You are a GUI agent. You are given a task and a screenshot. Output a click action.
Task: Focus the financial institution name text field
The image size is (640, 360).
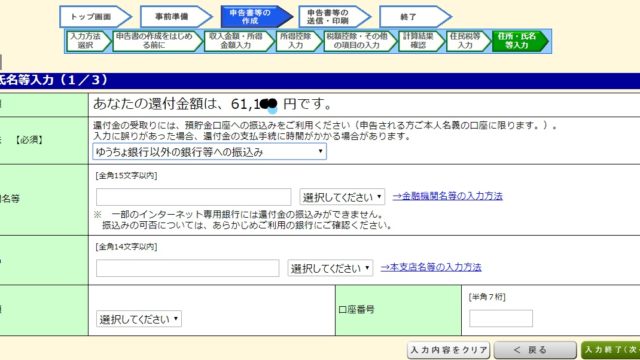click(x=193, y=197)
